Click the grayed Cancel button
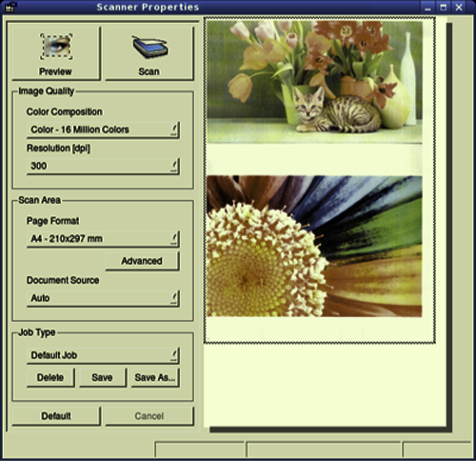This screenshot has width=476, height=461. [x=149, y=416]
